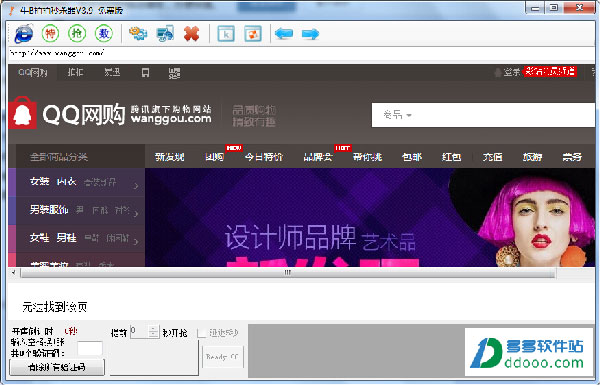Screen dimensions: 600x385
Task: Click the picture frame toolbar icon
Action: [253, 34]
